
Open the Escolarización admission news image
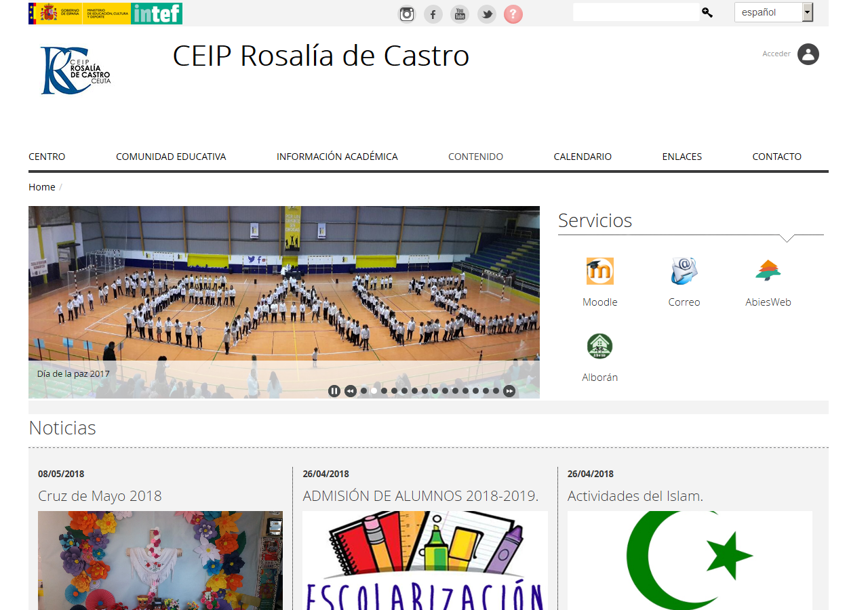[x=425, y=560]
